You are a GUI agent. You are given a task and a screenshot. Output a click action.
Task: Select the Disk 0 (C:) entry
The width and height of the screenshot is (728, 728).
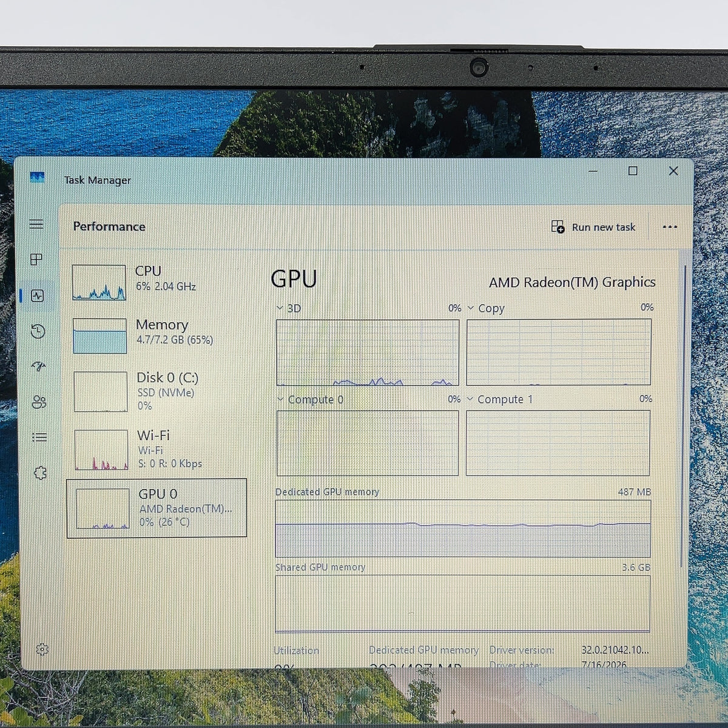pos(157,391)
